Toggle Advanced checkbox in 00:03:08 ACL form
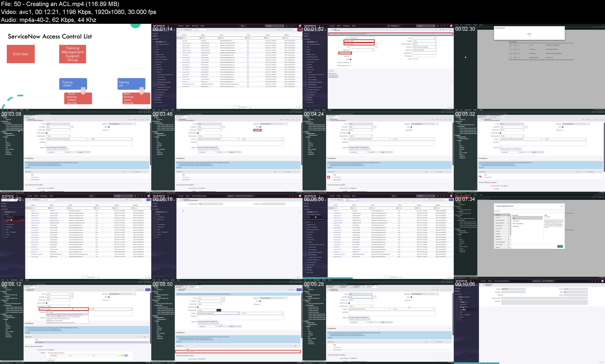The height and width of the screenshot is (364, 605). (109, 130)
